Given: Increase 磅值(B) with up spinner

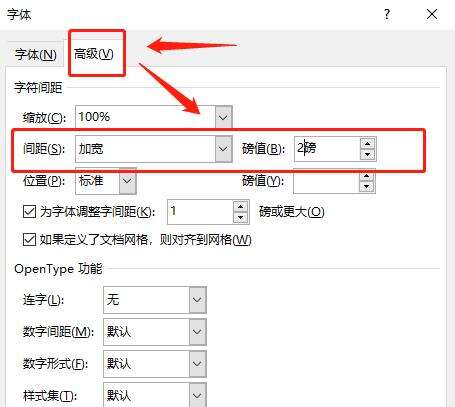Looking at the screenshot, I should point(367,143).
